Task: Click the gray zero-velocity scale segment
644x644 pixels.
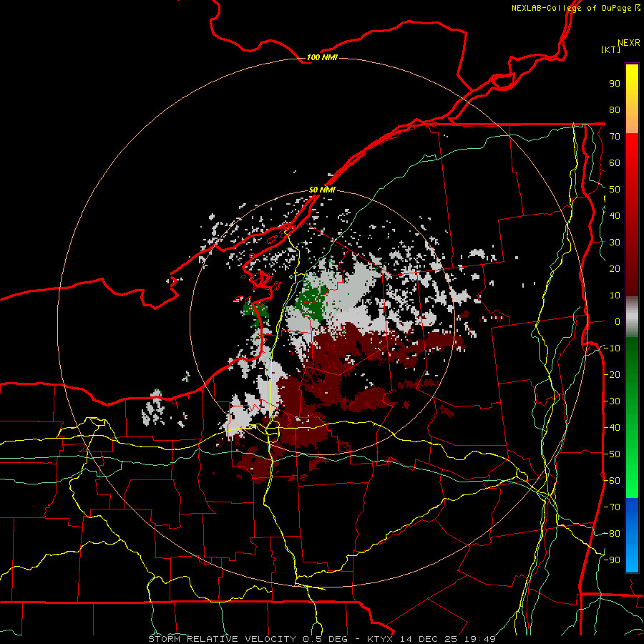Action: 632,317
